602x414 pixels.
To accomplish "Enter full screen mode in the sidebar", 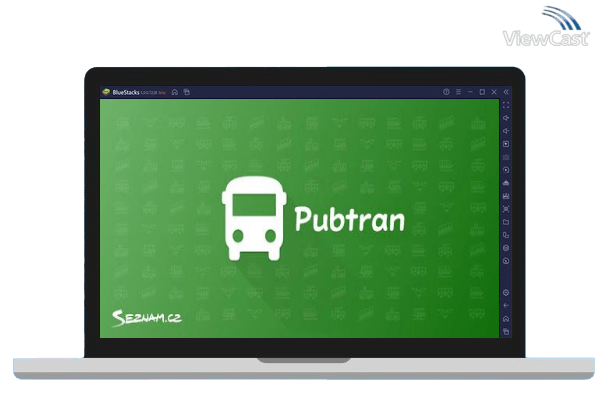I will coord(506,105).
